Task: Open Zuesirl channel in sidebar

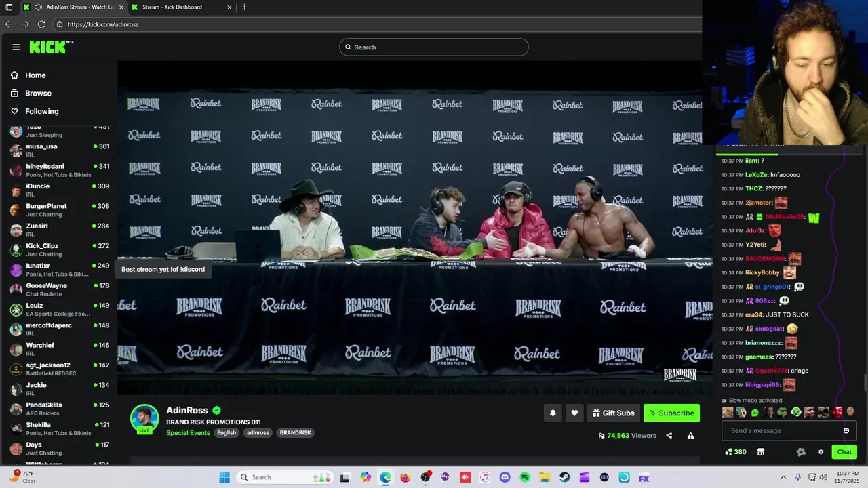Action: 60,230
